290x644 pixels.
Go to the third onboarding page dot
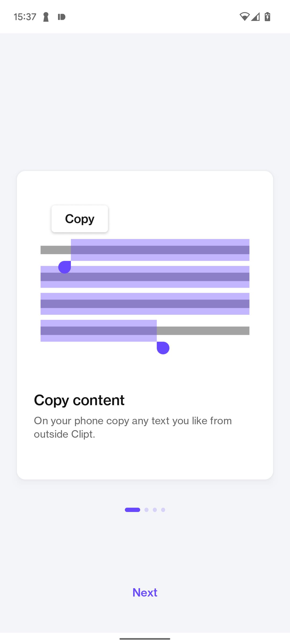click(x=155, y=510)
